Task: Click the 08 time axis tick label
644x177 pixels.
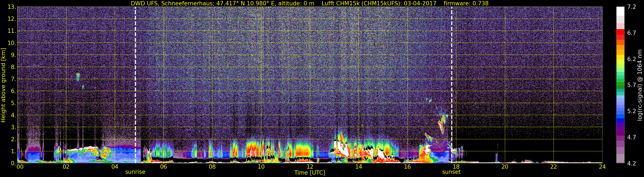Action: point(212,167)
